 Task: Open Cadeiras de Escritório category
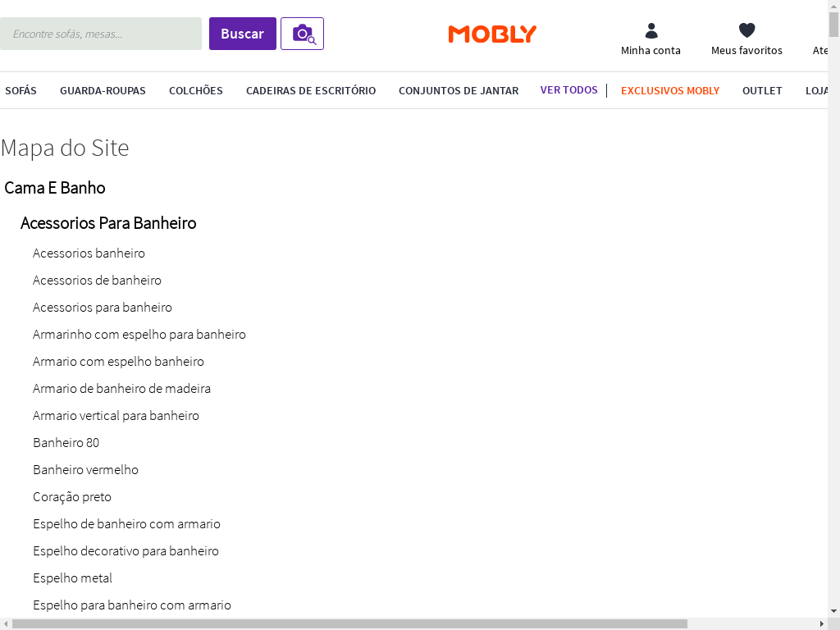[311, 91]
